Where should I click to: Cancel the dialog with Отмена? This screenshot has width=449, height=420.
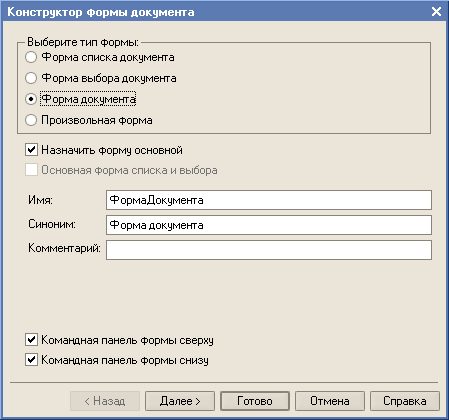coord(330,401)
